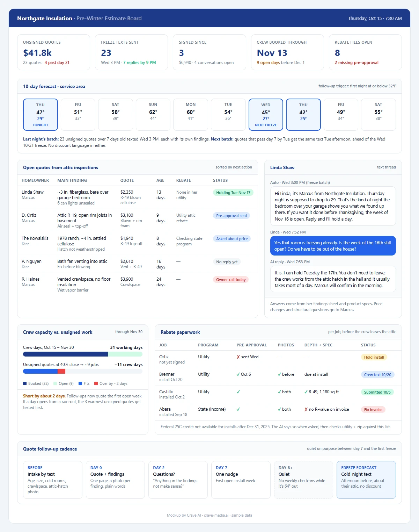The image size is (419, 532).
Task: Click the check mark next to Oct 6
Action: point(238,374)
